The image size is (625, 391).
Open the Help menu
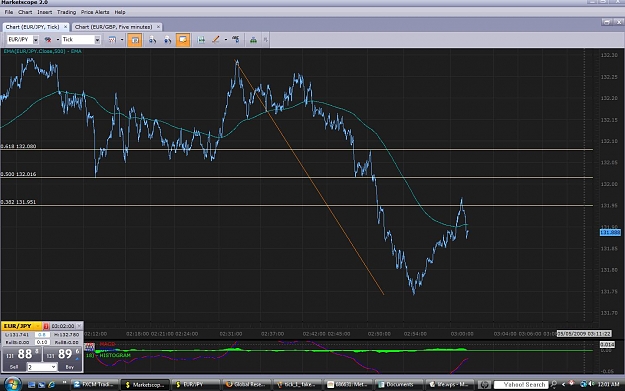click(120, 12)
